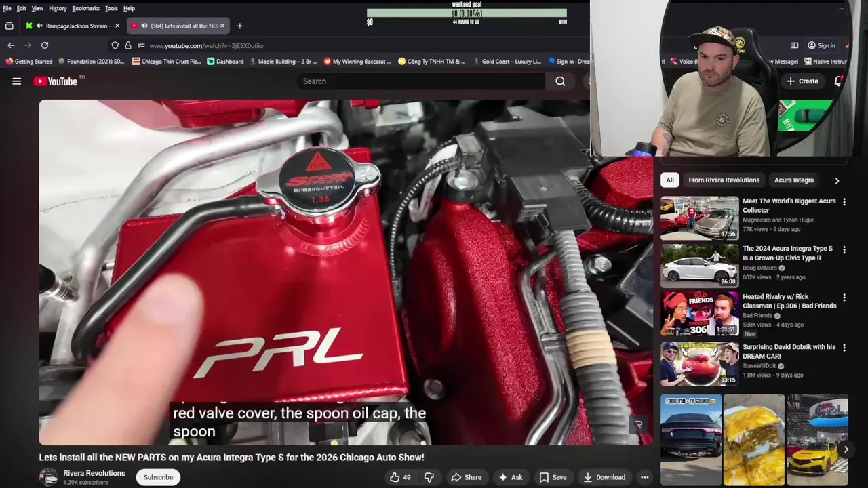Focus the YouTube Search input field
Image resolution: width=868 pixels, height=488 pixels.
(x=420, y=81)
